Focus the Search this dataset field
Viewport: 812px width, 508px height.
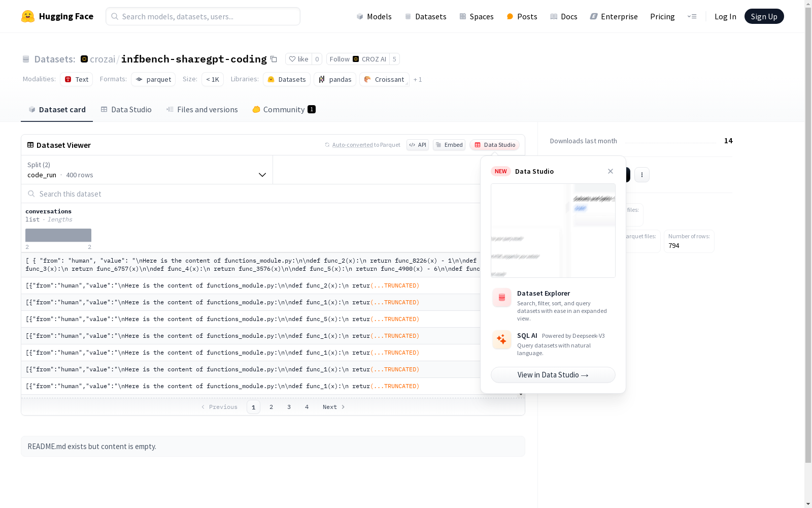click(x=251, y=194)
